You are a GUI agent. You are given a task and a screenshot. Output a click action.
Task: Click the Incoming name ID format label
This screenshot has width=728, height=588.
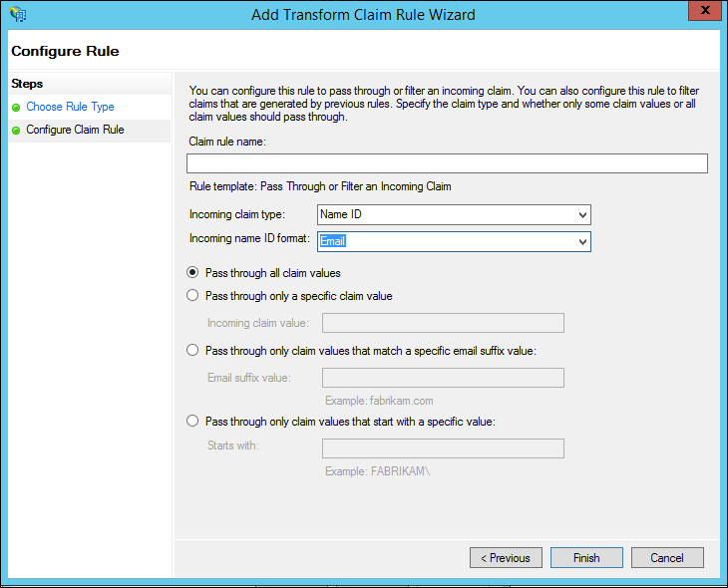pos(249,238)
